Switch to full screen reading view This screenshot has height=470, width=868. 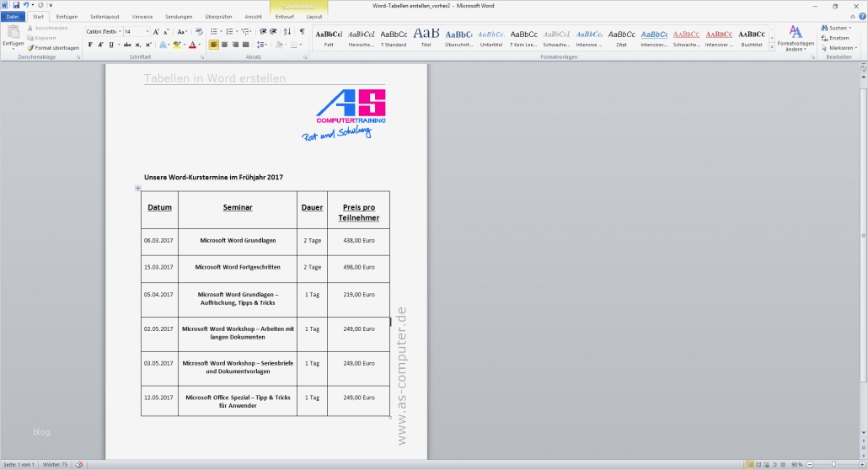coord(758,464)
